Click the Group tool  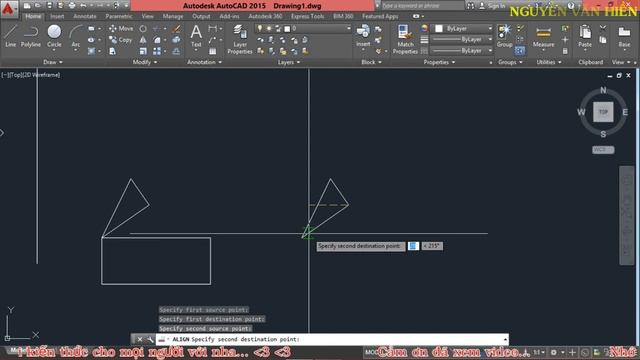[x=504, y=36]
